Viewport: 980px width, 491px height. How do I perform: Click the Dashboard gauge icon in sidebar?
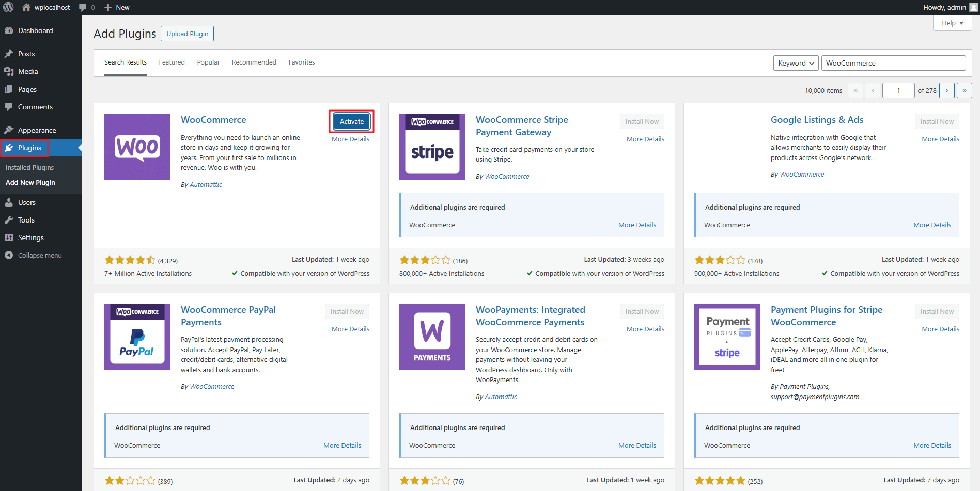click(9, 30)
